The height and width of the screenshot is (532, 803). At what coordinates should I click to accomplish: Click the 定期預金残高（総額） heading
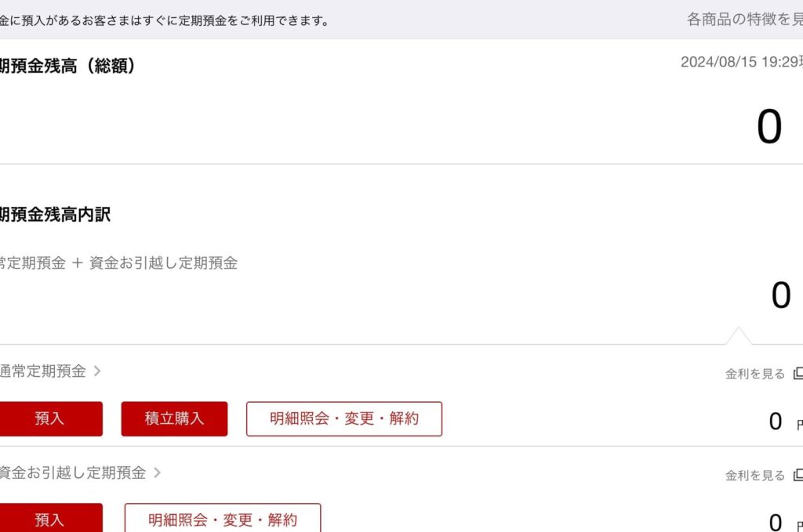click(67, 66)
